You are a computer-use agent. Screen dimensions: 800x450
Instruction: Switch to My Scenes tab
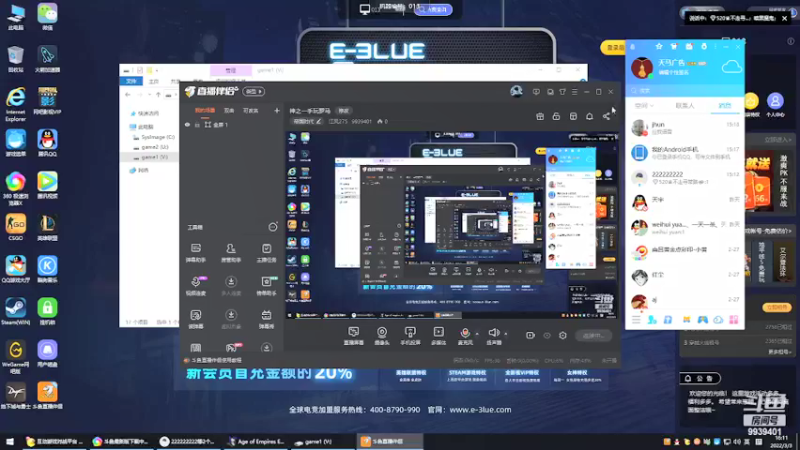(x=205, y=110)
